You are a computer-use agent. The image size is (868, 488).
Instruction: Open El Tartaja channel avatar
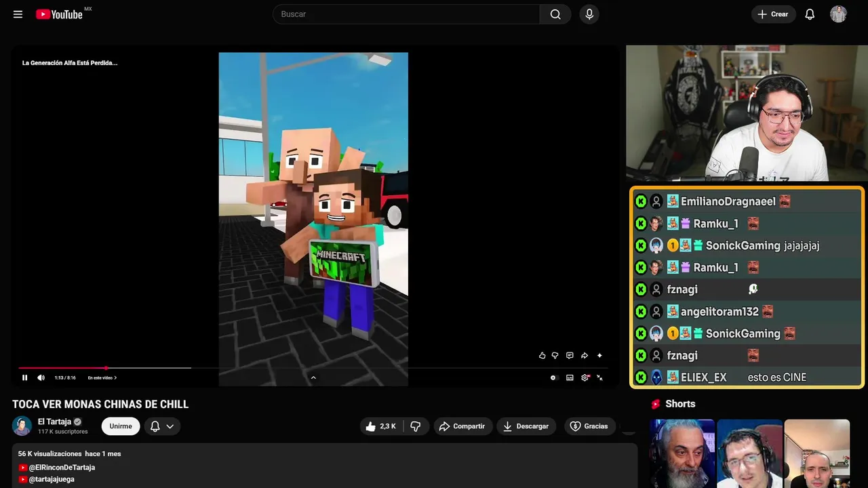22,426
